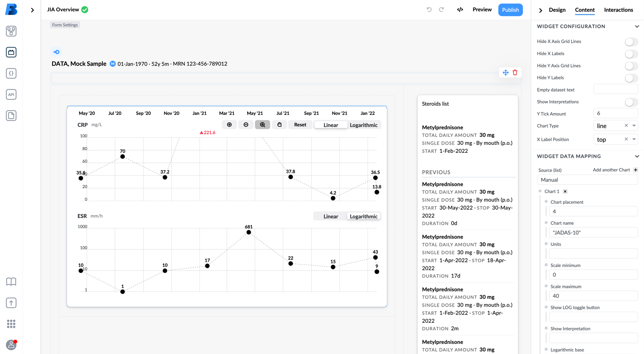Click the 221.6 out-of-range red marker
644x354 pixels.
pyautogui.click(x=207, y=133)
